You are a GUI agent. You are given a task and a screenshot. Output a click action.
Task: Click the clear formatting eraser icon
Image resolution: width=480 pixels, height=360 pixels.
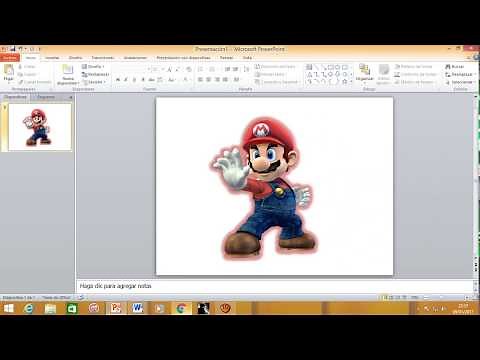click(x=189, y=69)
